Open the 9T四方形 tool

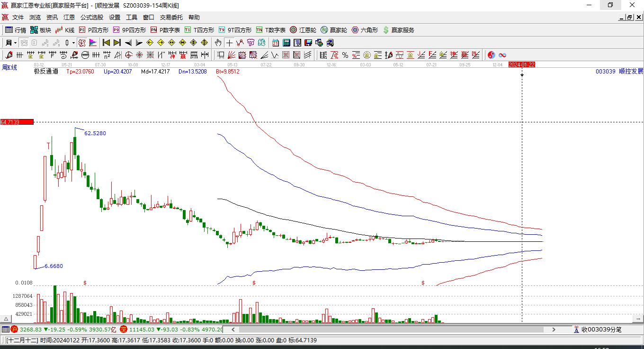coord(235,30)
